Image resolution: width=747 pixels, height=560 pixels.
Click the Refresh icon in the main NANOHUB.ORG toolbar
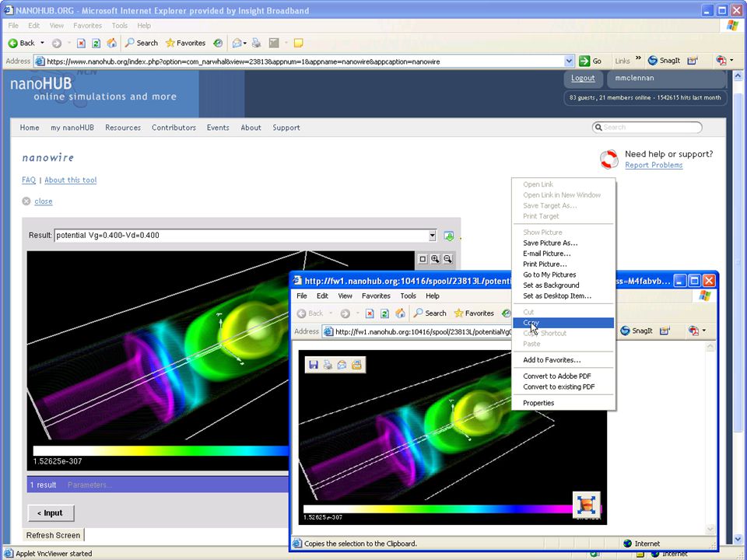coord(96,44)
